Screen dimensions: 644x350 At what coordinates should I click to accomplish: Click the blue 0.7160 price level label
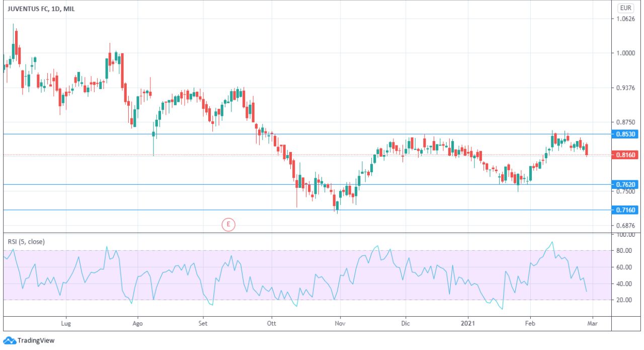tap(625, 209)
